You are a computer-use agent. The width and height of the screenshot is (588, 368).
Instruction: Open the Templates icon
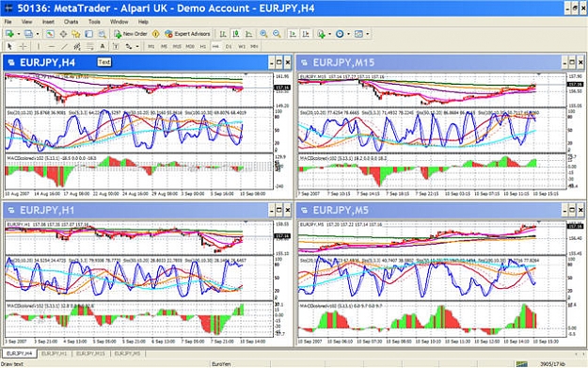[x=358, y=34]
